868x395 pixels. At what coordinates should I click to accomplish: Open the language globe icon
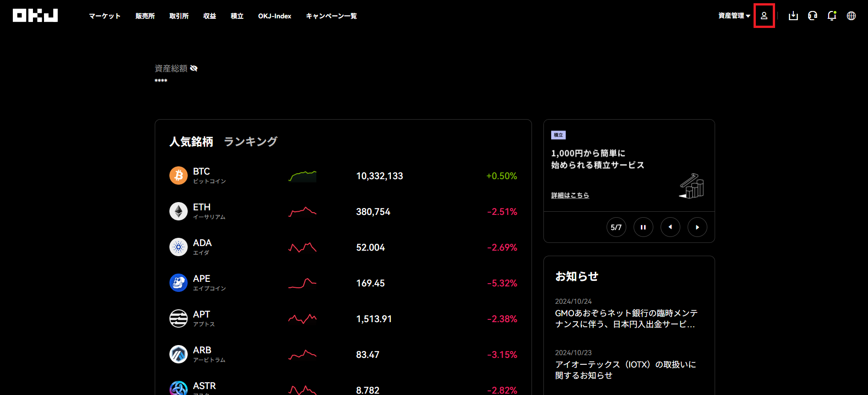851,16
